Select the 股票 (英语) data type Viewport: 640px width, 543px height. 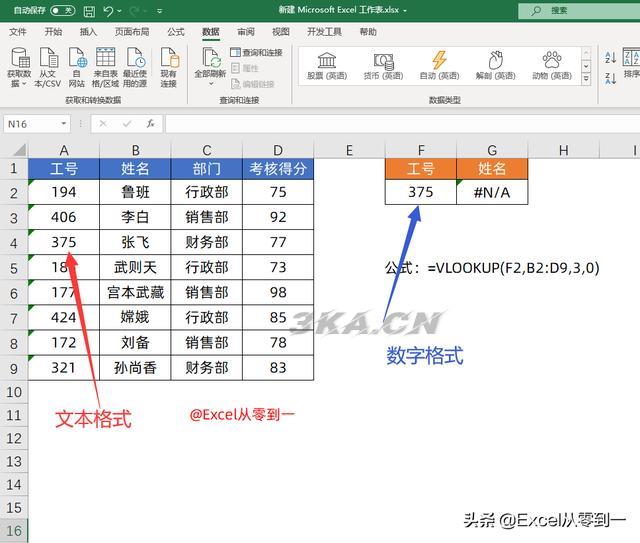[x=327, y=66]
